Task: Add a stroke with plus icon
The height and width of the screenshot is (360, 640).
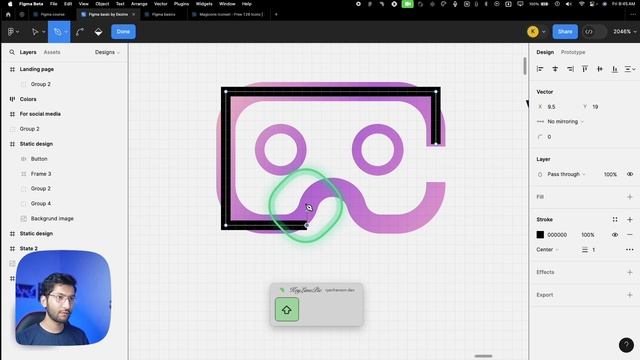Action: coord(630,220)
